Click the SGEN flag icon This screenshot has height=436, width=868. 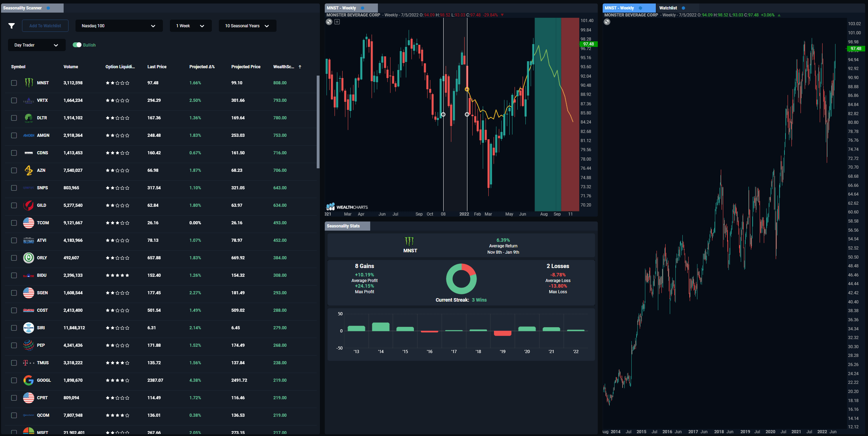[29, 293]
